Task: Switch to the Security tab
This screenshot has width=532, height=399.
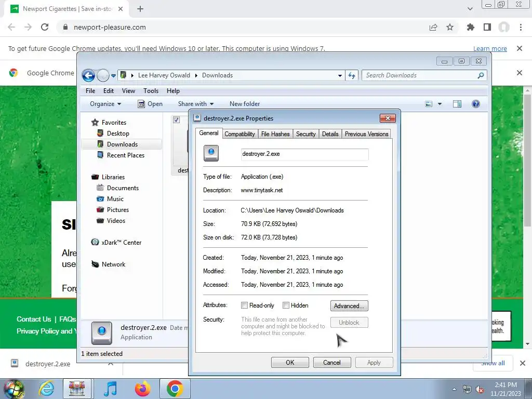Action: click(x=305, y=134)
